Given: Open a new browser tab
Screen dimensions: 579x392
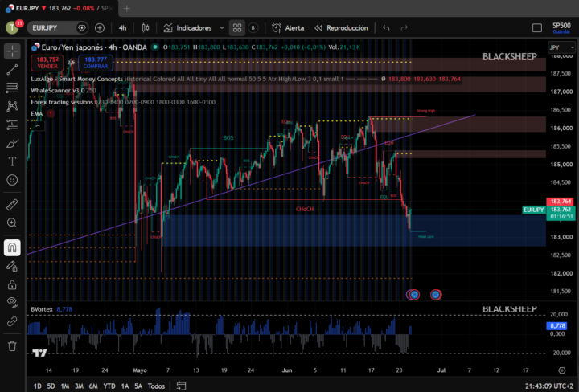Looking at the screenshot, I should click(127, 9).
